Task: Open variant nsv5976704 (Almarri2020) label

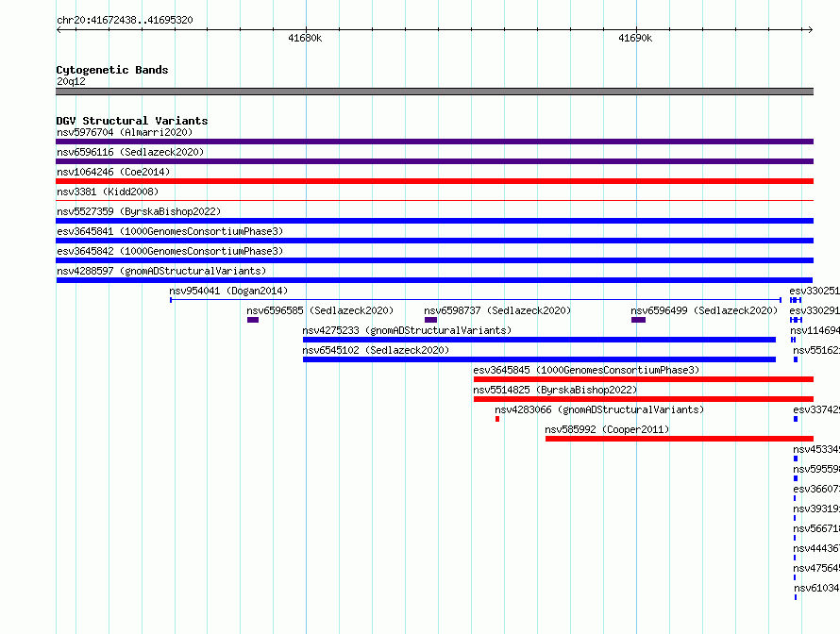Action: click(125, 132)
